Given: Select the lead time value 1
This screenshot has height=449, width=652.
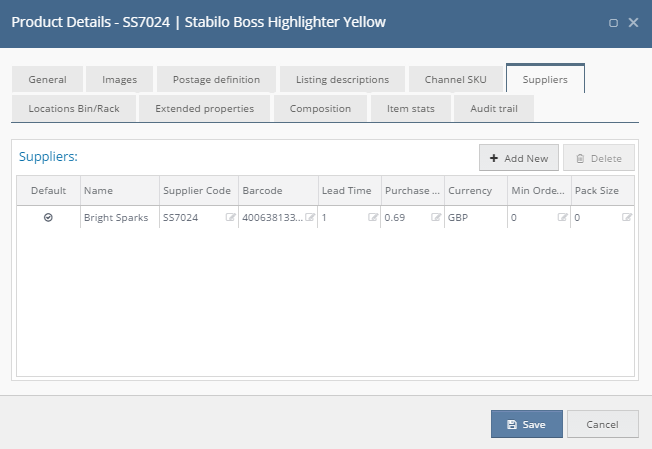Looking at the screenshot, I should [324, 217].
